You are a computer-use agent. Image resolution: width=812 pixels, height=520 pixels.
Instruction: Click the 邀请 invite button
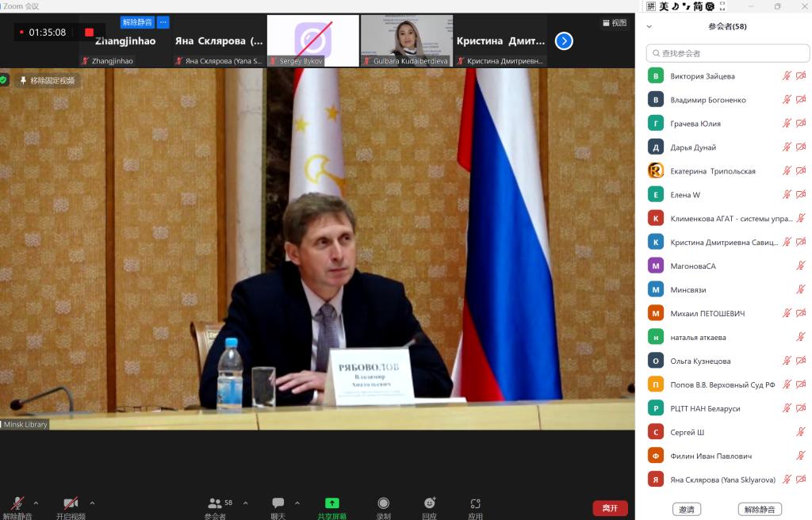(x=687, y=509)
